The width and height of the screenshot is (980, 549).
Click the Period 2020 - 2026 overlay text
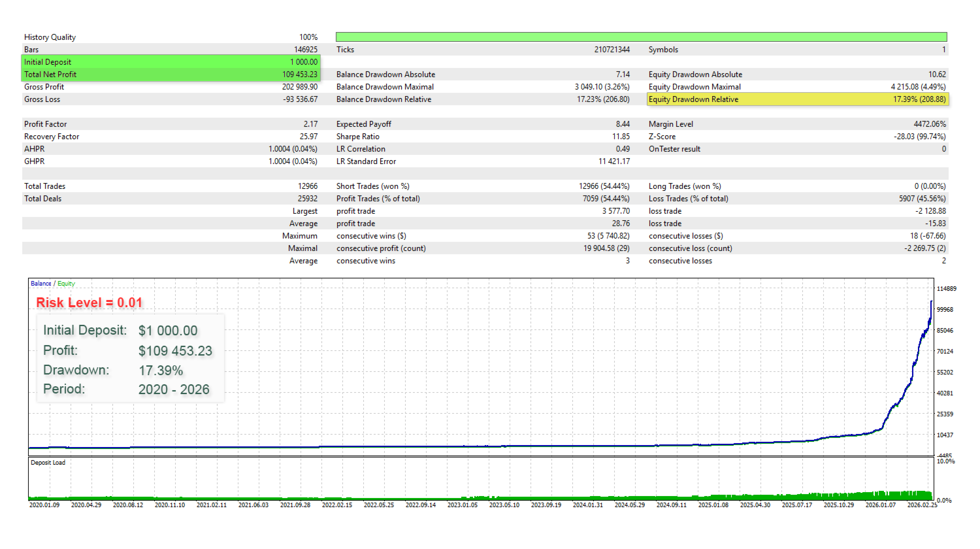pos(173,390)
